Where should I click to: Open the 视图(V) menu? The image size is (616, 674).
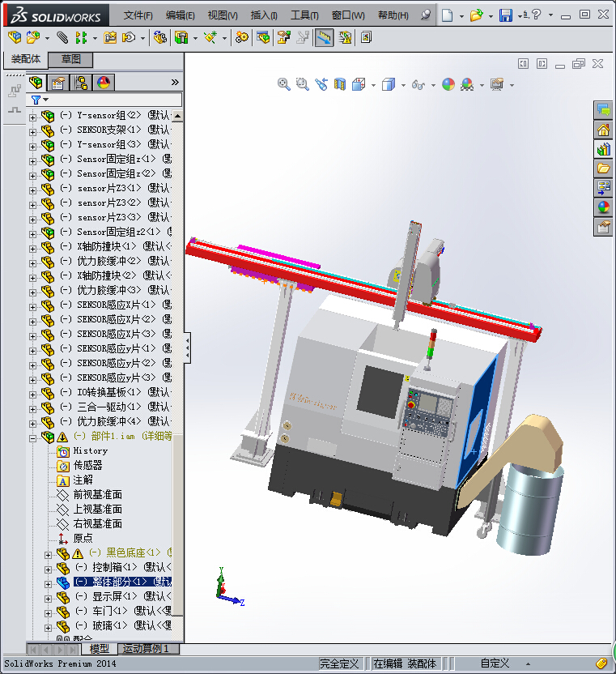pyautogui.click(x=223, y=15)
